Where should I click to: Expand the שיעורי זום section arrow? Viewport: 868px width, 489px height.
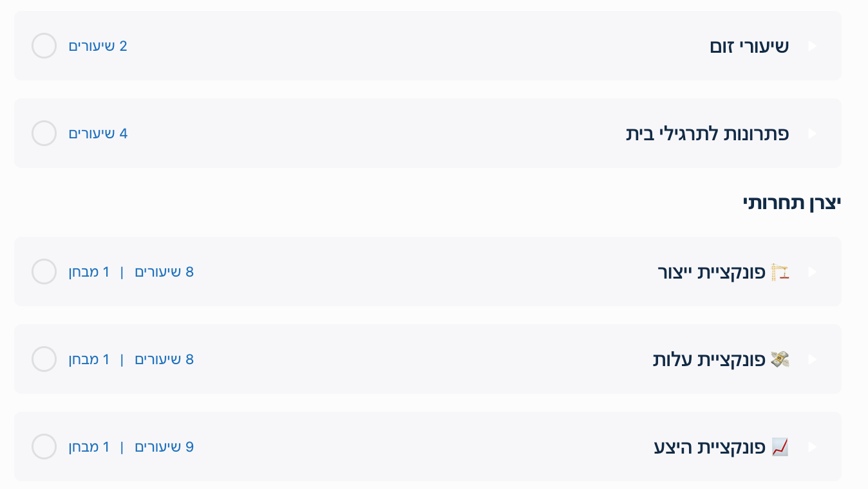[x=812, y=46]
